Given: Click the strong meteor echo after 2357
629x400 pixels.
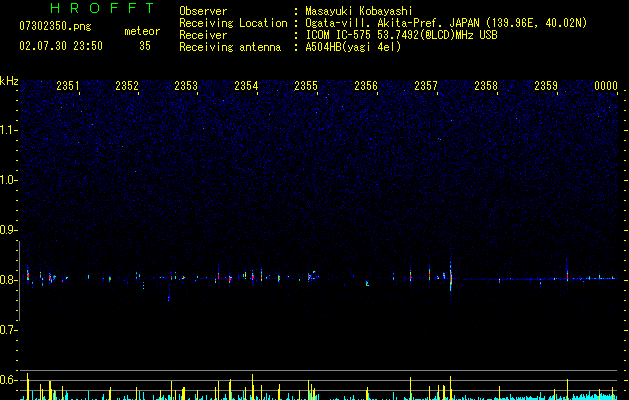Looking at the screenshot, I should pos(451,276).
